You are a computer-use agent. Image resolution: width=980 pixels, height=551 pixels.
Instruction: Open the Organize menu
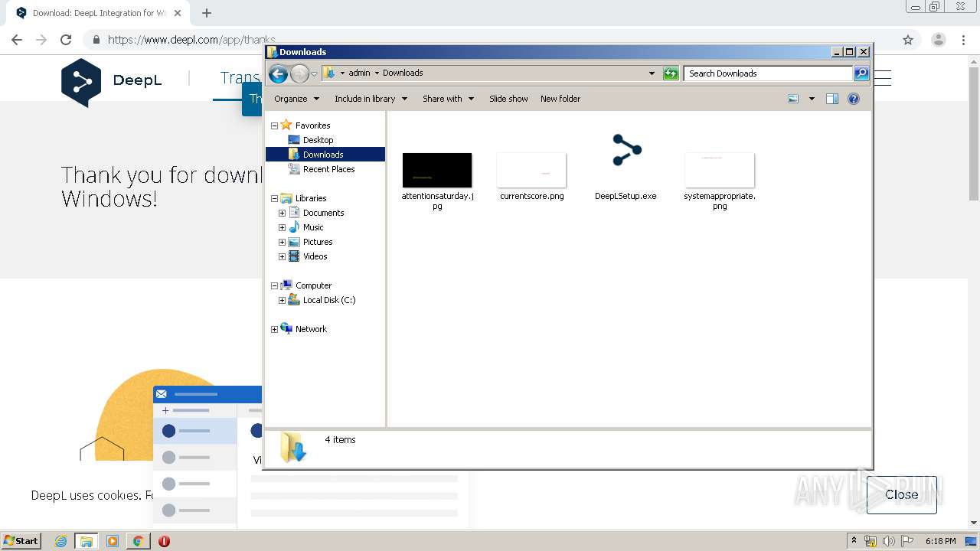coord(296,99)
